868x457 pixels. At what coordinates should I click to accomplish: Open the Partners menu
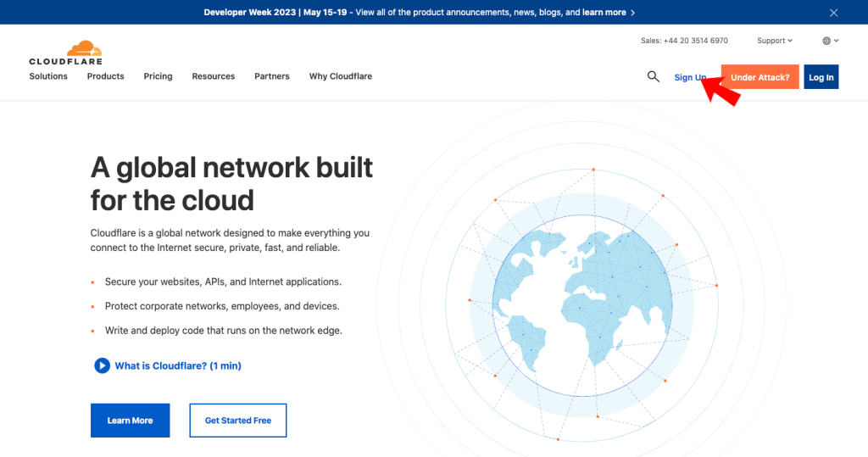tap(272, 76)
